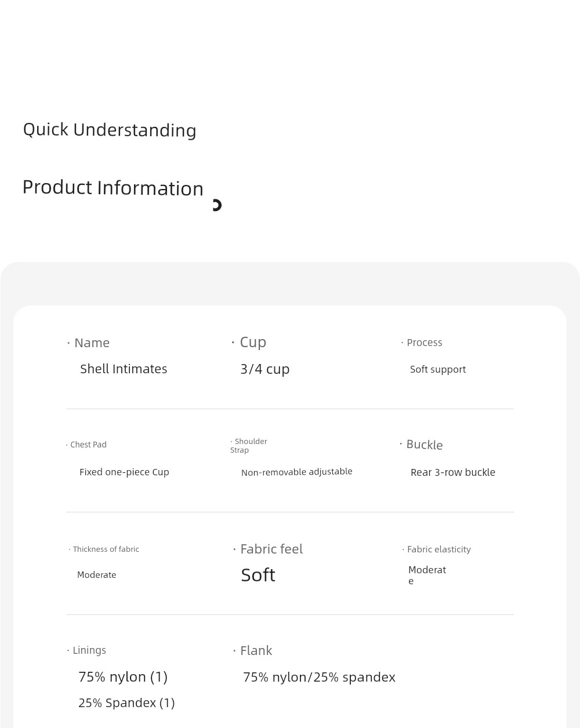This screenshot has width=580, height=728.
Task: Click the Non-removable adjustable strap text
Action: click(x=297, y=472)
